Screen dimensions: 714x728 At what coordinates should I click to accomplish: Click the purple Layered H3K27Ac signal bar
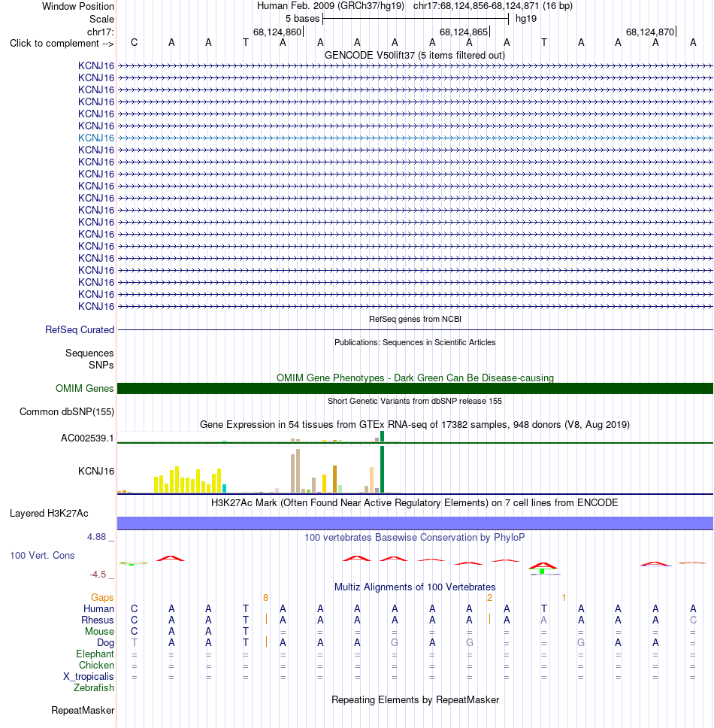(415, 523)
